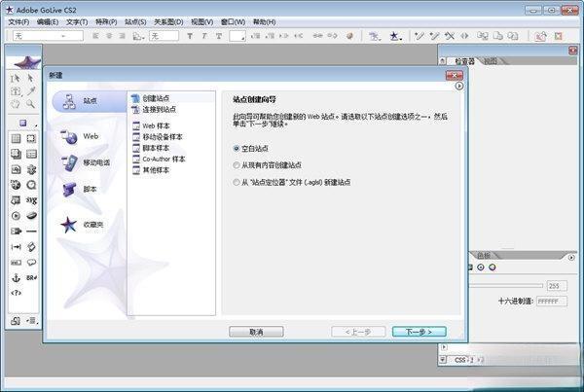Align text right using toolbar icon
This screenshot has height=392, width=584.
pyautogui.click(x=122, y=36)
